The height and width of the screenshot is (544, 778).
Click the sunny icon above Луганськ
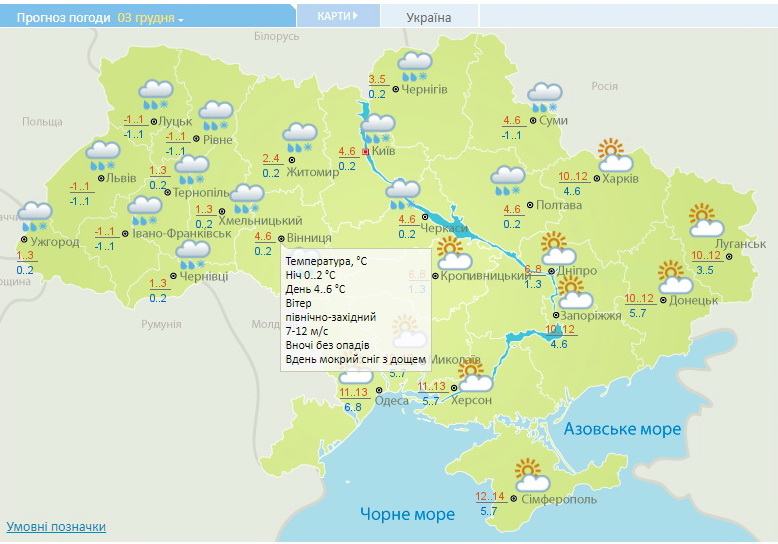(706, 218)
